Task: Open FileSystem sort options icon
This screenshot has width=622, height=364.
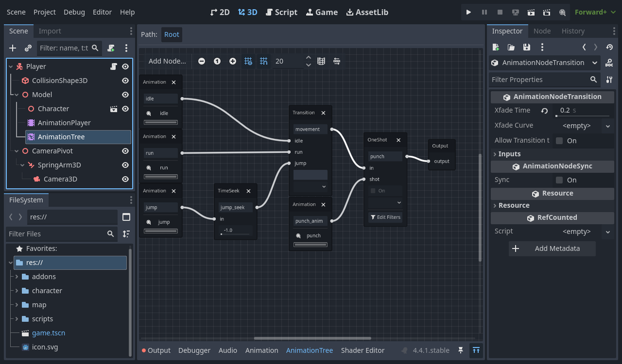Action: (126, 234)
